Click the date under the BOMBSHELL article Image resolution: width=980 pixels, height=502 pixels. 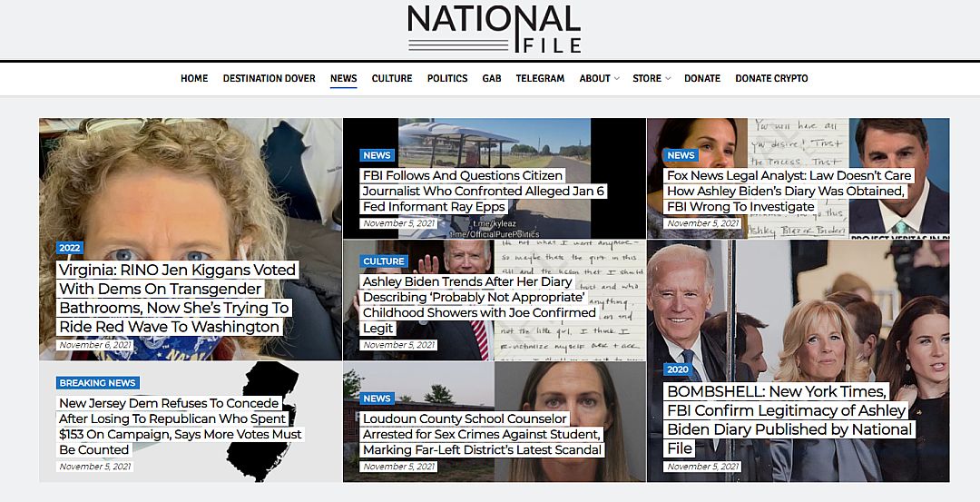coord(702,467)
